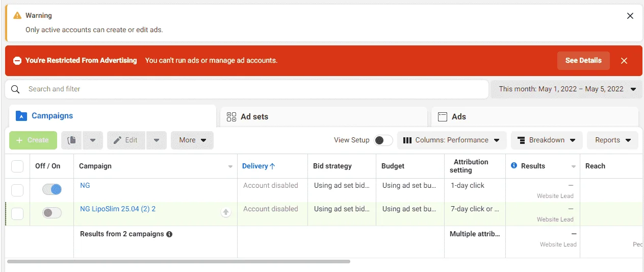
Task: Turn on the NG LipoSlim campaign switch
Action: (x=52, y=213)
